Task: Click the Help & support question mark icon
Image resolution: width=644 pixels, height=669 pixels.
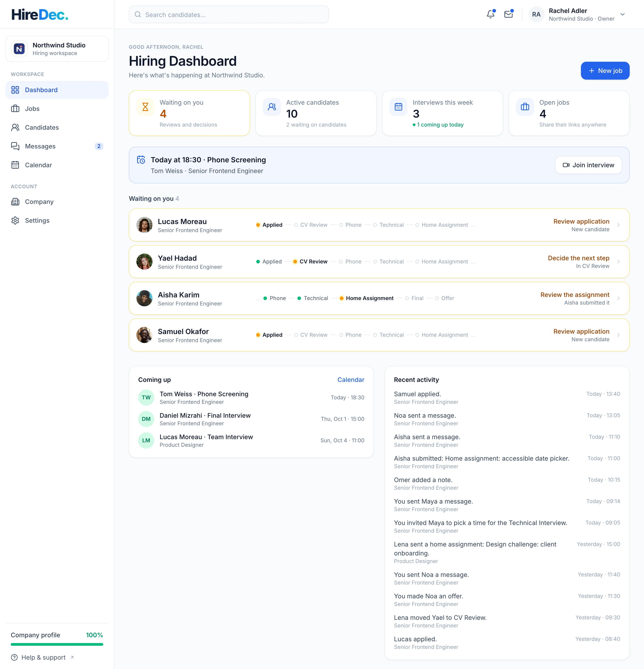Action: coord(14,657)
